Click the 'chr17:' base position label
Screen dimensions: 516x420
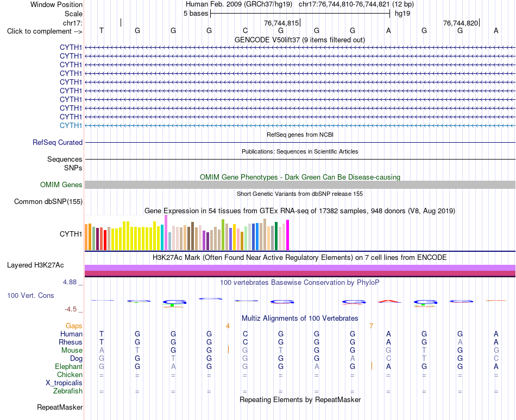tap(73, 23)
